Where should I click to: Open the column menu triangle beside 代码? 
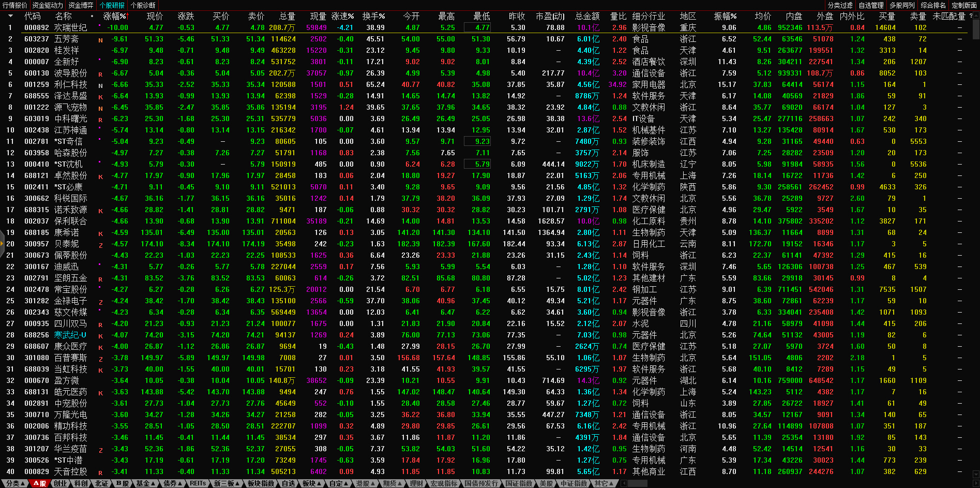(10, 17)
